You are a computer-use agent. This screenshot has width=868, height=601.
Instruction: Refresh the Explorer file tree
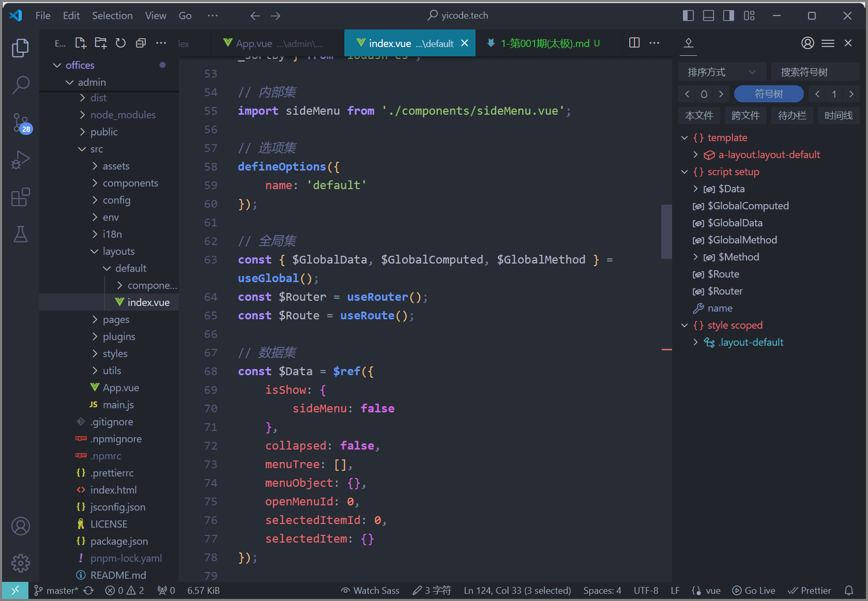click(x=120, y=43)
